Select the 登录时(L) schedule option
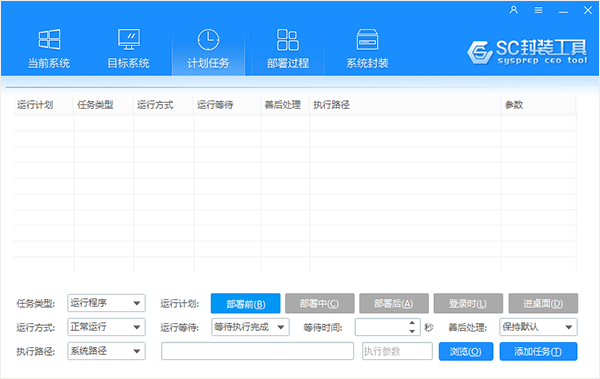Image resolution: width=600 pixels, height=379 pixels. coord(468,304)
